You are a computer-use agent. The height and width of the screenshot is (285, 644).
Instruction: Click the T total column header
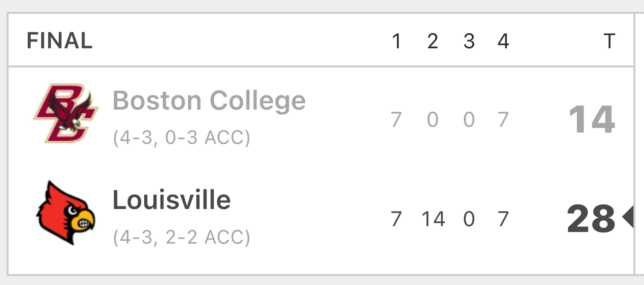(x=609, y=41)
